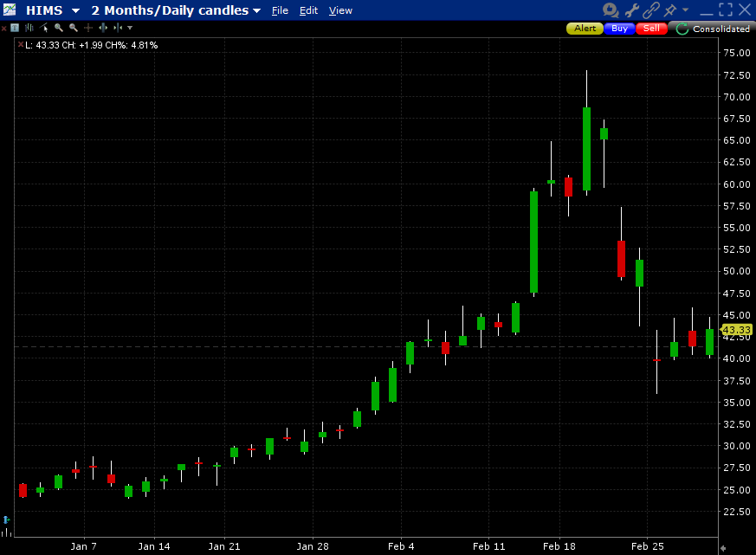The image size is (756, 555).
Task: Click the Feb 18 date label
Action: (x=559, y=546)
